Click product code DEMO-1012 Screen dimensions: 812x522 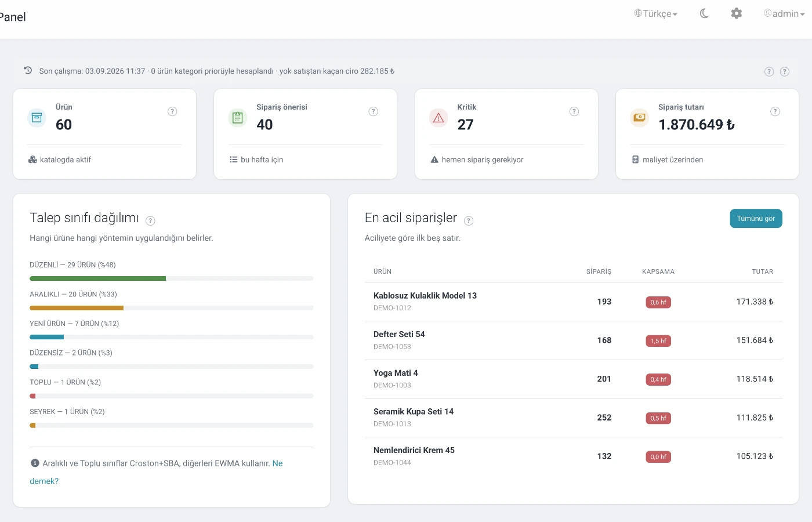(392, 308)
